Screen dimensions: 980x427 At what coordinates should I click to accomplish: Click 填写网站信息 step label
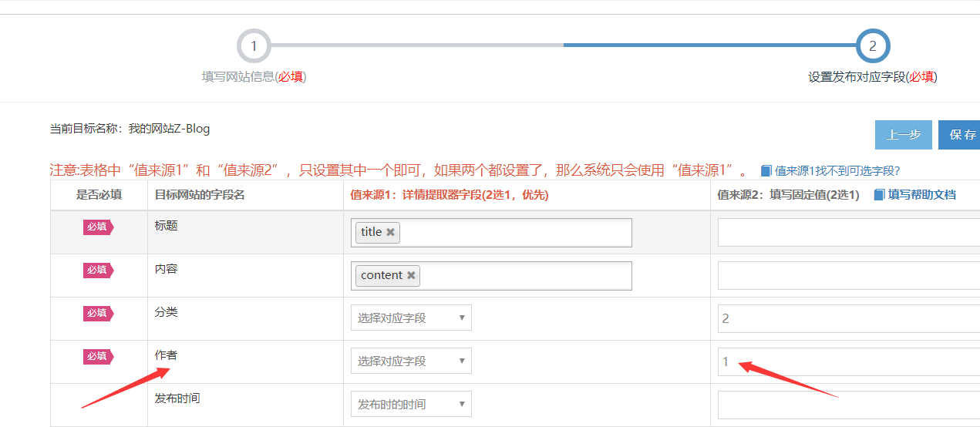coord(254,77)
